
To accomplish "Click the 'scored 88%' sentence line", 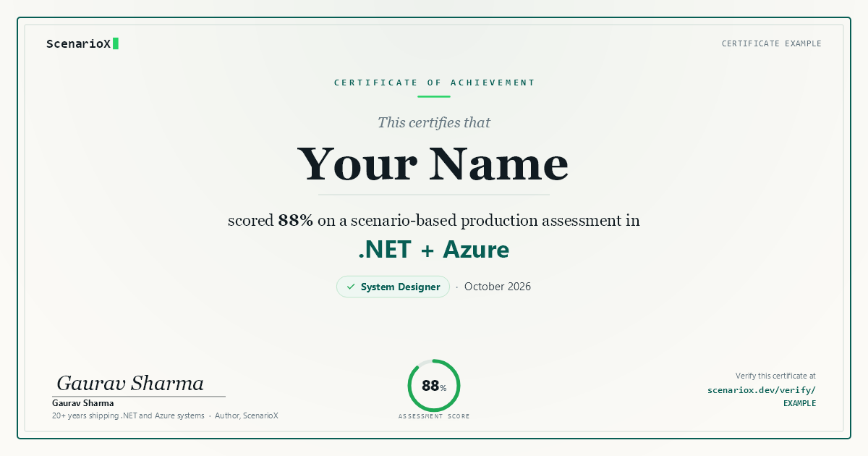I will pos(434,221).
